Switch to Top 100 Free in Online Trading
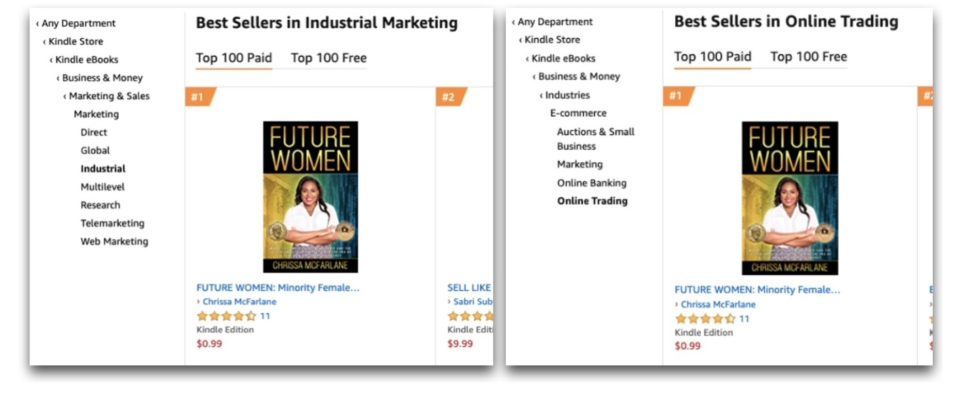Screen dimensions: 959x393 tap(809, 57)
